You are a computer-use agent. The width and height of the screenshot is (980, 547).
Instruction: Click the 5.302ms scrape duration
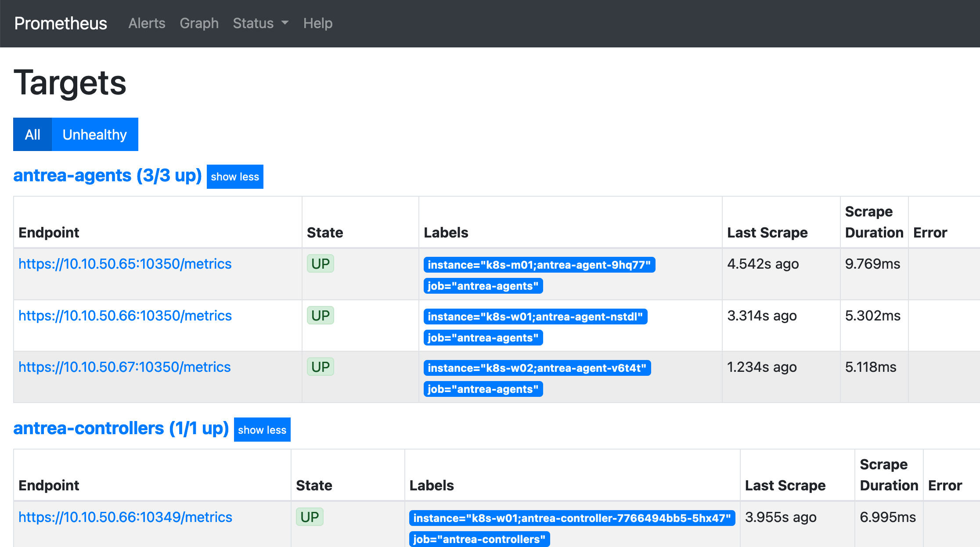click(x=873, y=316)
